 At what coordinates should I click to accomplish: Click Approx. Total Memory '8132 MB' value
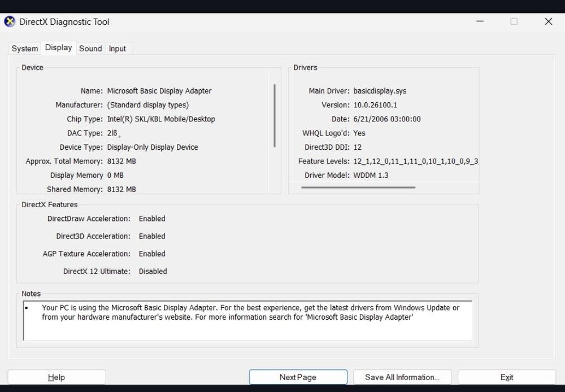121,161
